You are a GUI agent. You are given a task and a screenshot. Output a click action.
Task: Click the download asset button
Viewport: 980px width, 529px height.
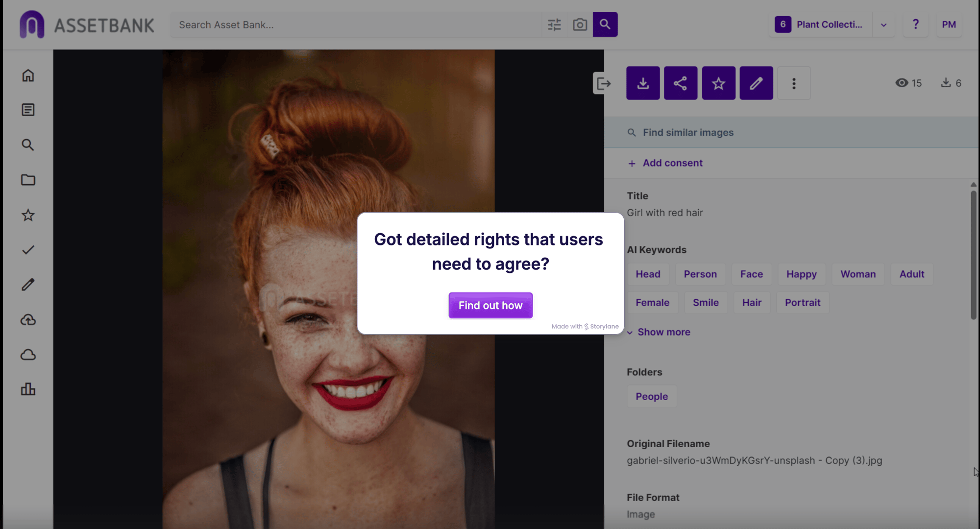(x=643, y=83)
